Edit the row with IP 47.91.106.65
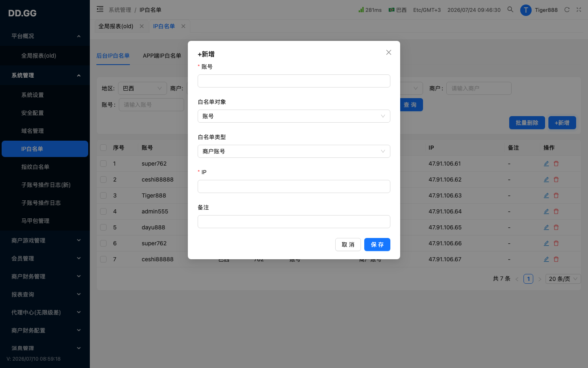This screenshot has width=588, height=368. (x=546, y=227)
